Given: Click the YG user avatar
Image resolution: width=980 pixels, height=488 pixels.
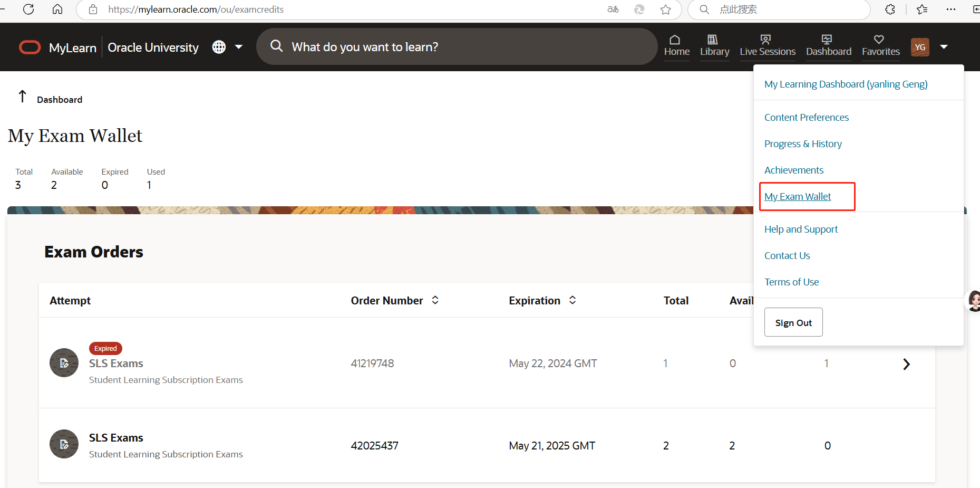Looking at the screenshot, I should [x=920, y=47].
